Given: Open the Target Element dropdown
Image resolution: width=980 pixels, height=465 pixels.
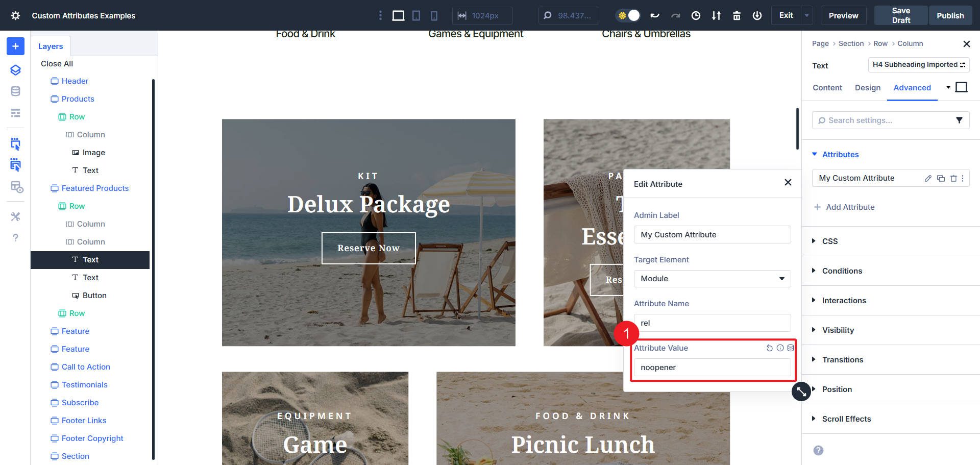Looking at the screenshot, I should tap(712, 279).
